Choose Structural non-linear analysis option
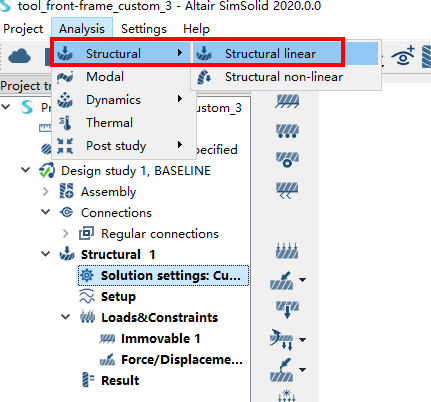The image size is (431, 402). (286, 77)
